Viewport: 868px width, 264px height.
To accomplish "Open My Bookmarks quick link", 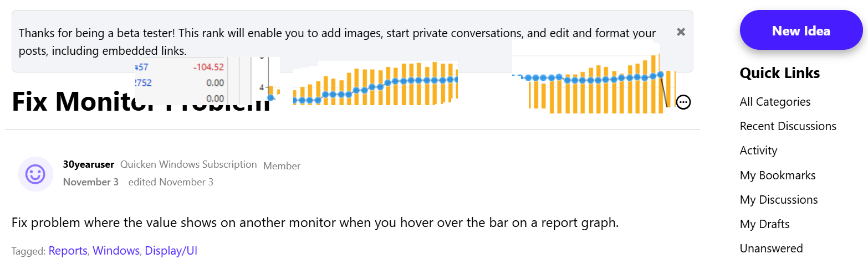I will [778, 175].
